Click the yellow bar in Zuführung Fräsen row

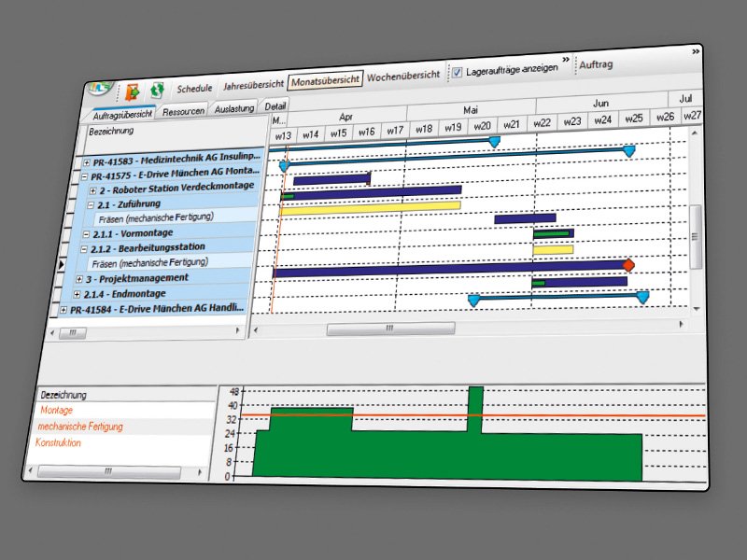point(370,207)
